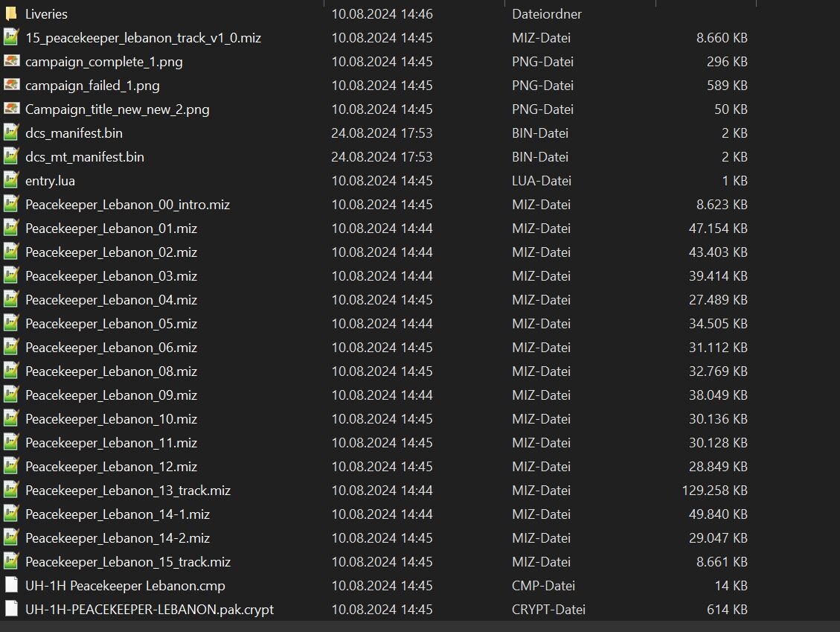Select file name Peacekeeper_Lebanon_05.miz
Image resolution: width=840 pixels, height=632 pixels.
[x=111, y=324]
